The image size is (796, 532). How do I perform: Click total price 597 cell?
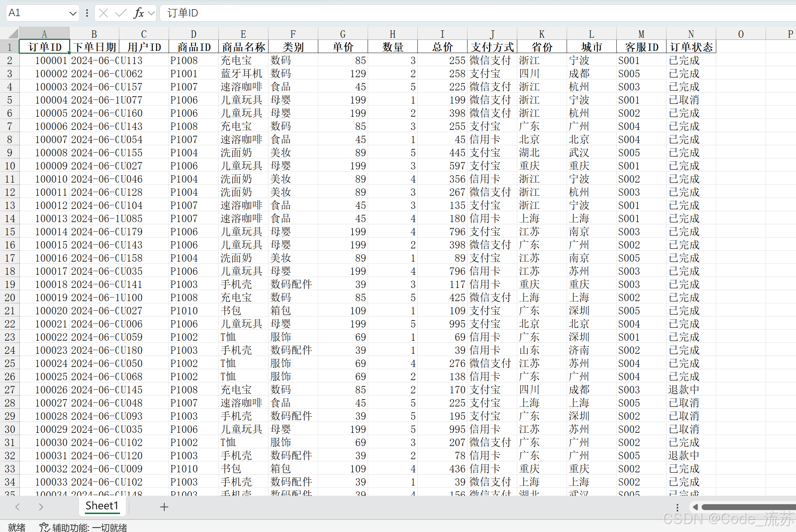click(442, 166)
